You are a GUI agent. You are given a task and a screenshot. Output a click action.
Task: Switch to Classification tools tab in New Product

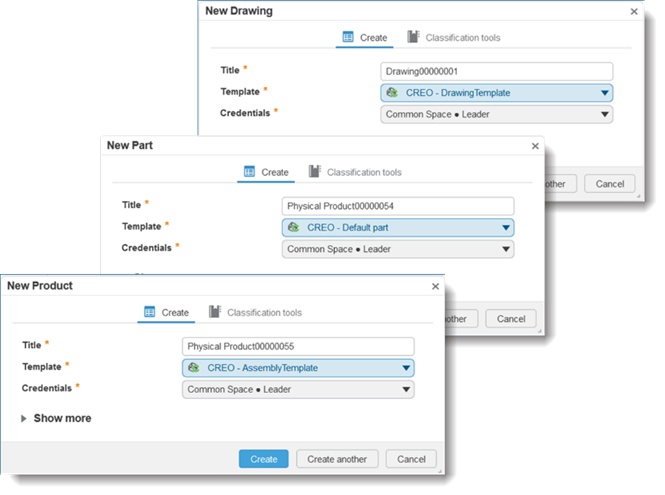264,313
